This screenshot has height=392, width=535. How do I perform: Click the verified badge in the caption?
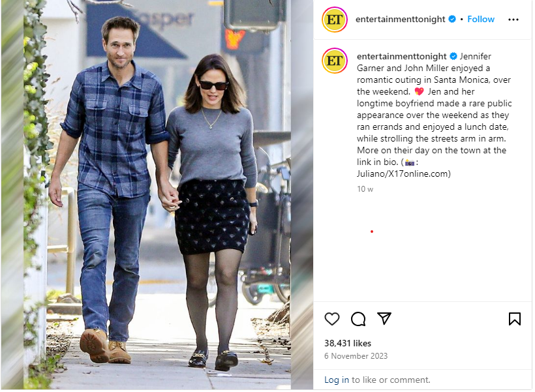coord(453,56)
